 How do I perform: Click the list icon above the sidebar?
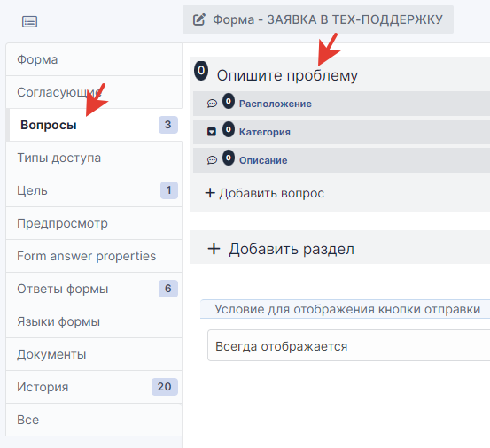point(30,21)
